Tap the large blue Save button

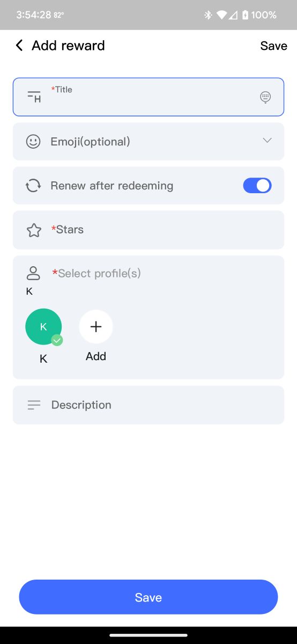(x=148, y=597)
